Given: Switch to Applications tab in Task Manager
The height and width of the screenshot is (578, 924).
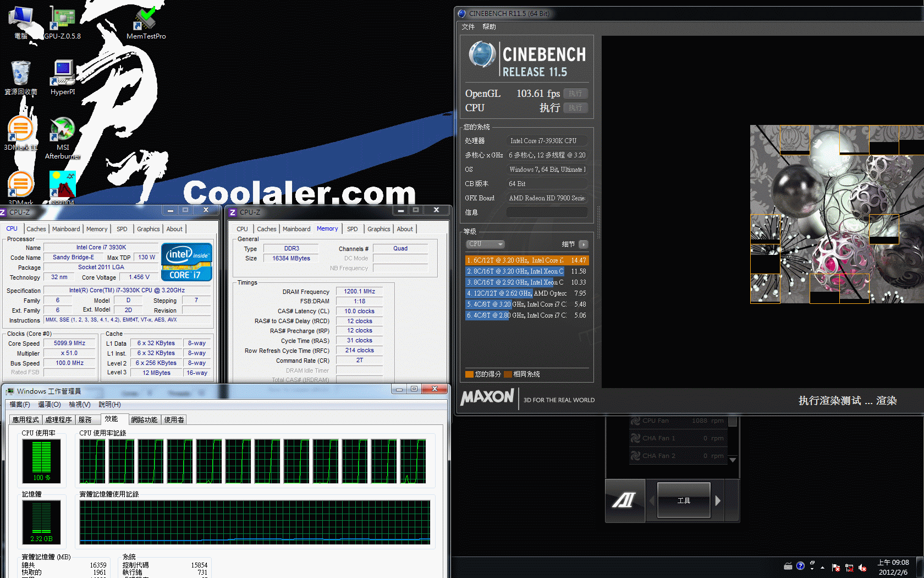Looking at the screenshot, I should coord(26,419).
